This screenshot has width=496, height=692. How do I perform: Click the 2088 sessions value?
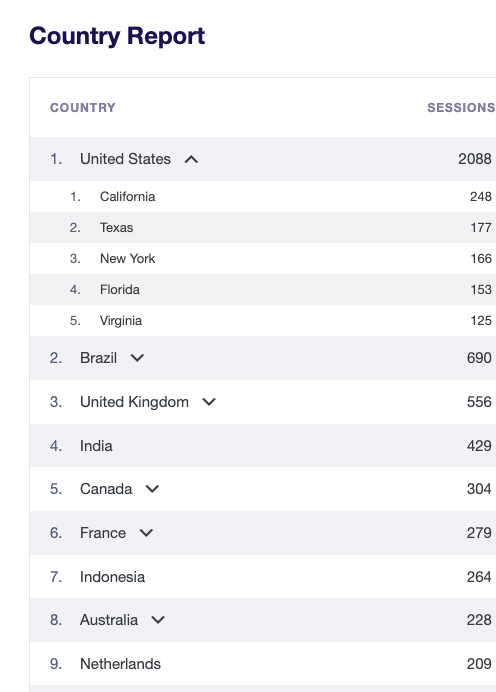click(475, 159)
